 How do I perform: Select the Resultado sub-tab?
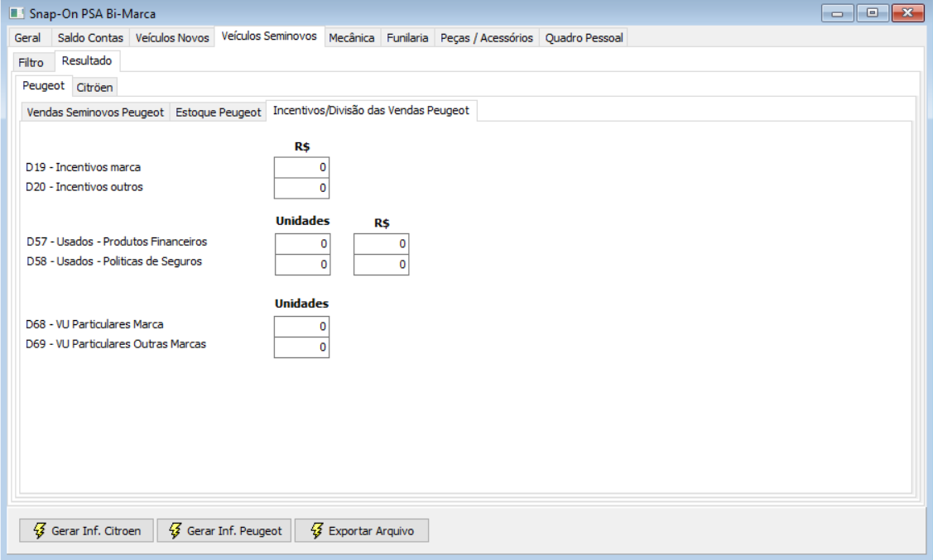click(x=87, y=60)
